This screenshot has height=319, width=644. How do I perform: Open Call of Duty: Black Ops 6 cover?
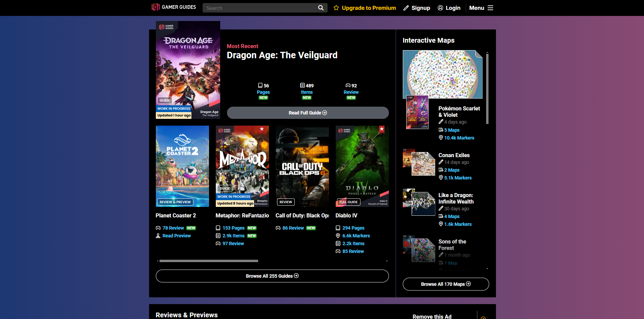302,166
